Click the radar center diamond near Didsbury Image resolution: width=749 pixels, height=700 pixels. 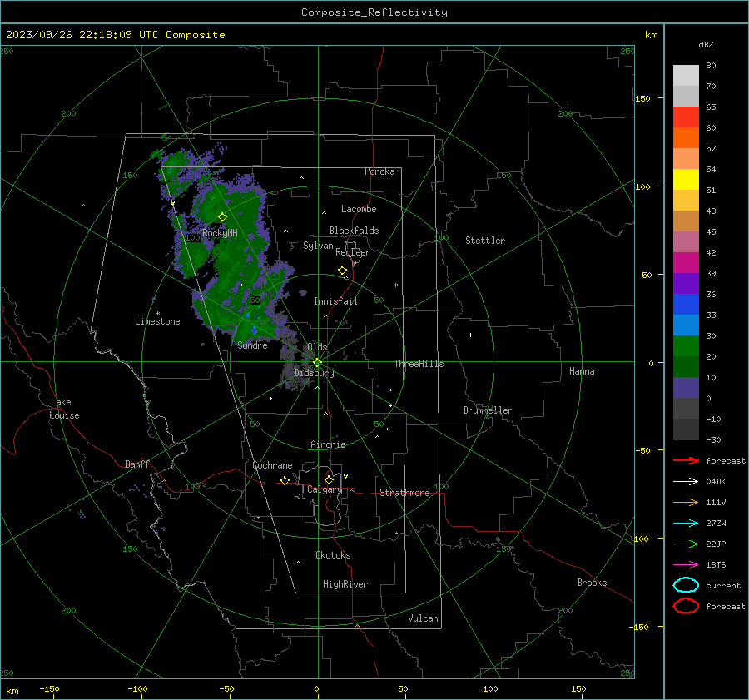coord(318,362)
